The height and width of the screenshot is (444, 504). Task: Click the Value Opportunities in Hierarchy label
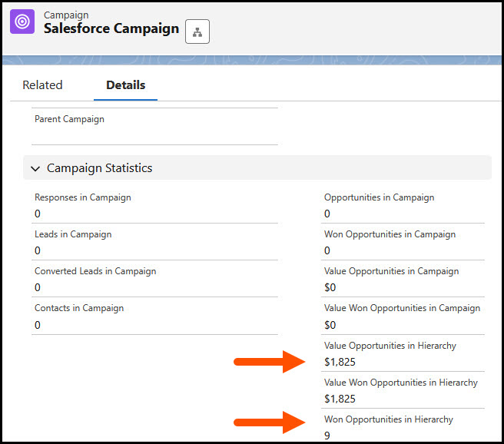390,346
